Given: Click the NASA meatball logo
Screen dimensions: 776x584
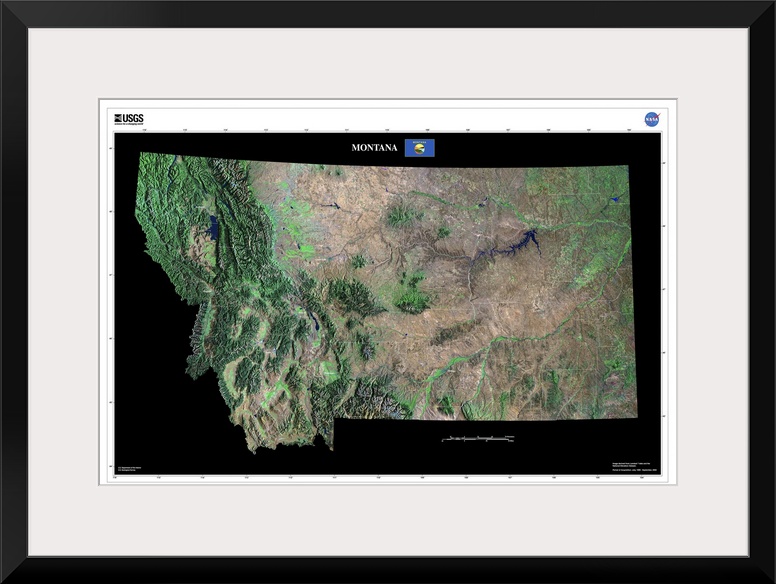Looking at the screenshot, I should coord(651,119).
